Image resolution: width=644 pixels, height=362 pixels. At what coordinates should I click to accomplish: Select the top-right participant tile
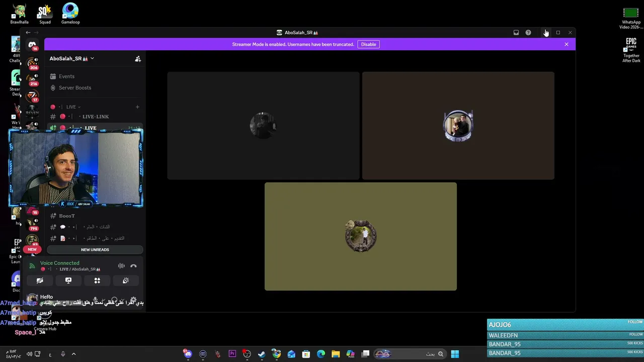tap(458, 126)
